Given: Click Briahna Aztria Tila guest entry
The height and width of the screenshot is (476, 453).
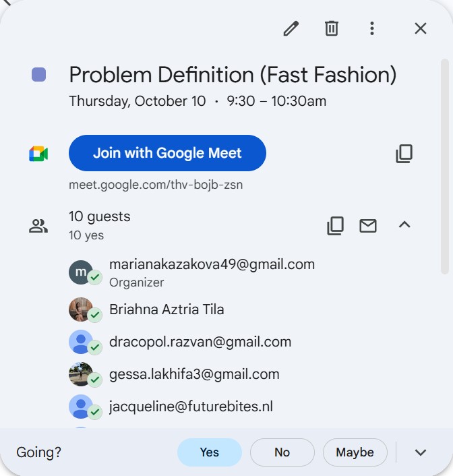Looking at the screenshot, I should click(x=167, y=309).
